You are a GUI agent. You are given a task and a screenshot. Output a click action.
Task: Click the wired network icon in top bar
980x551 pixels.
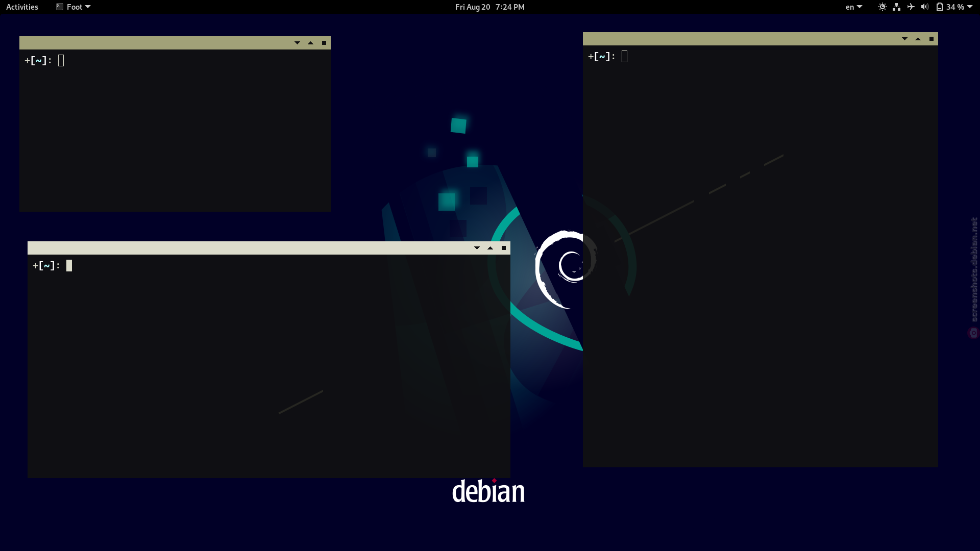tap(896, 7)
